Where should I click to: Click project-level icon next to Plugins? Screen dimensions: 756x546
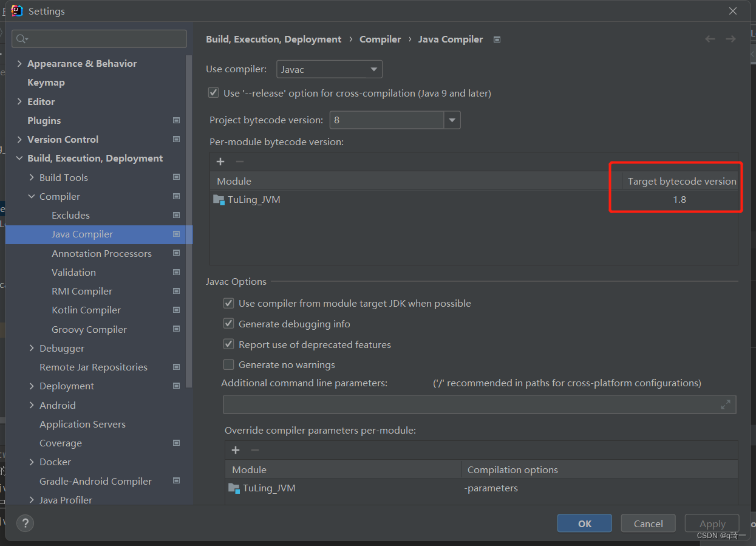click(x=177, y=120)
